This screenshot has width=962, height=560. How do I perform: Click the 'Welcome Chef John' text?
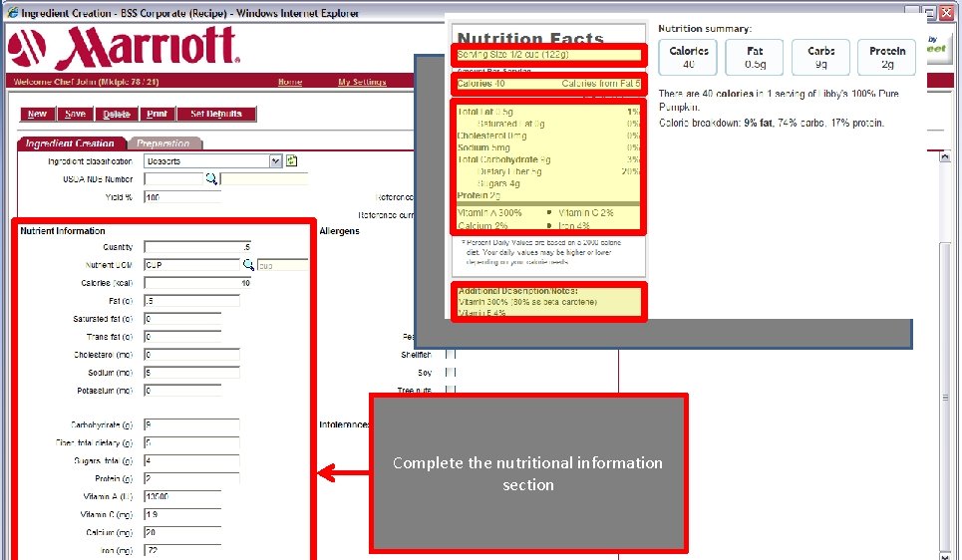click(x=86, y=82)
